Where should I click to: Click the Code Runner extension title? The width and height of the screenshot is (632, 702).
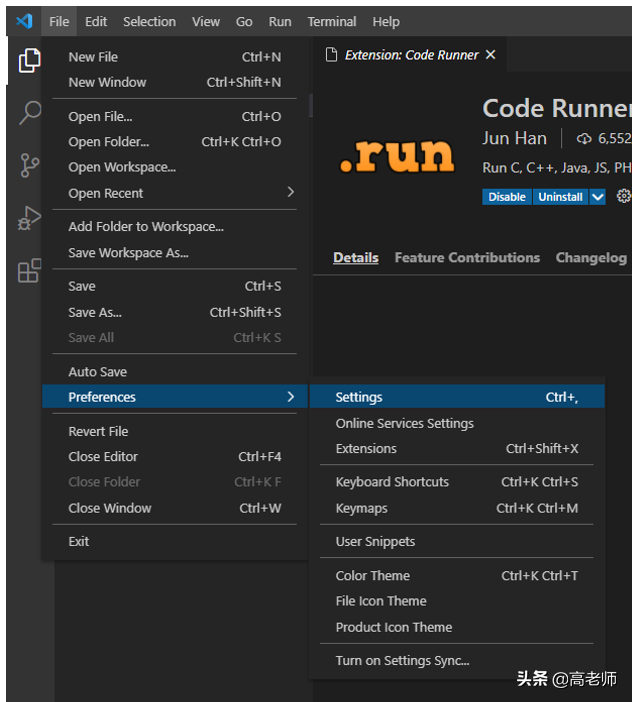(x=557, y=108)
